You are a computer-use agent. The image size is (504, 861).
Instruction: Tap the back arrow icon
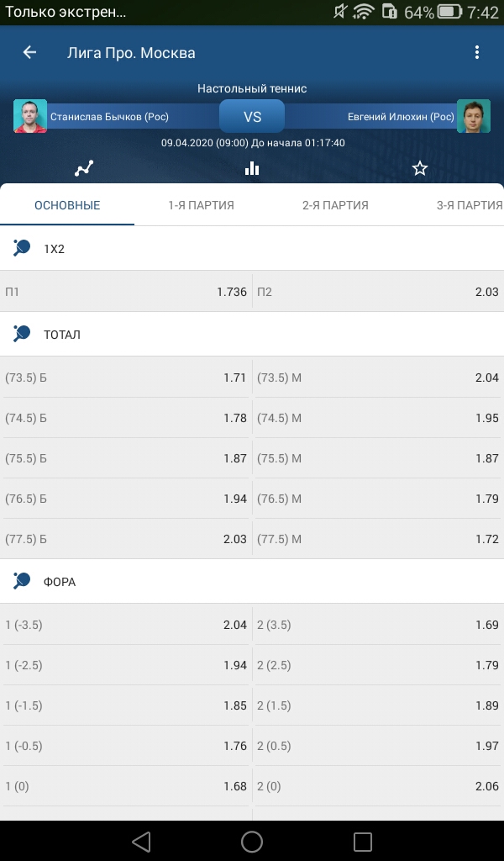click(x=29, y=52)
